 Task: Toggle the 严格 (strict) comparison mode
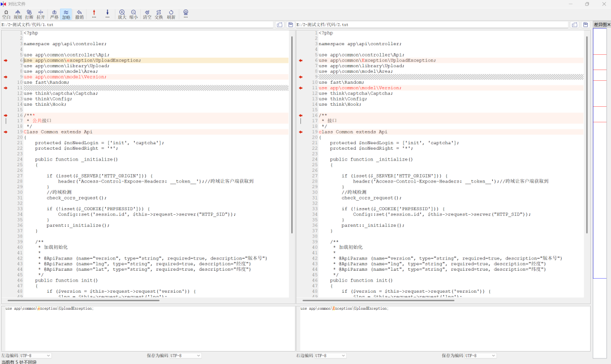click(54, 14)
